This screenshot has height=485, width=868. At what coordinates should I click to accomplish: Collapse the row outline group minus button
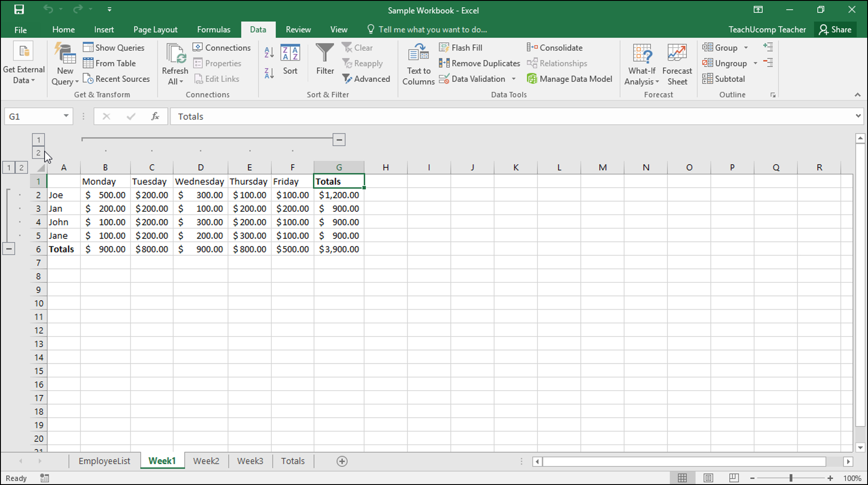coord(9,249)
